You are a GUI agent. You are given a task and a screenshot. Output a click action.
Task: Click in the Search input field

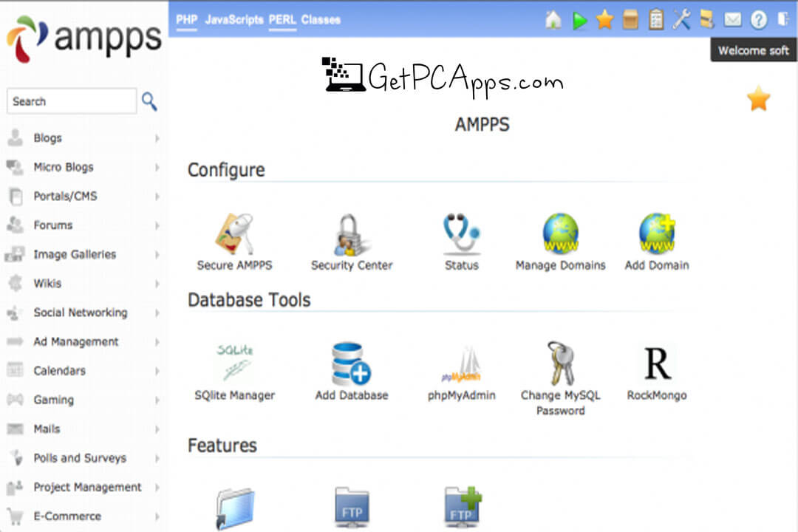pyautogui.click(x=71, y=101)
